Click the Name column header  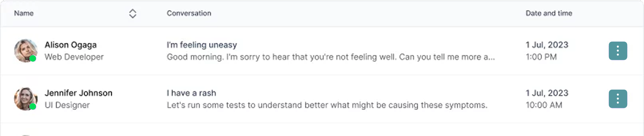(24, 13)
